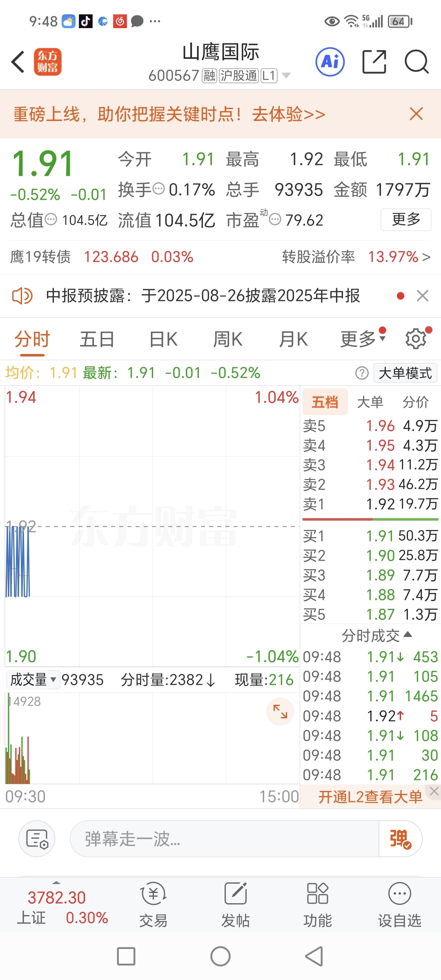The width and height of the screenshot is (441, 980).
Task: Open the 去体验>> promotion link
Action: click(x=289, y=114)
